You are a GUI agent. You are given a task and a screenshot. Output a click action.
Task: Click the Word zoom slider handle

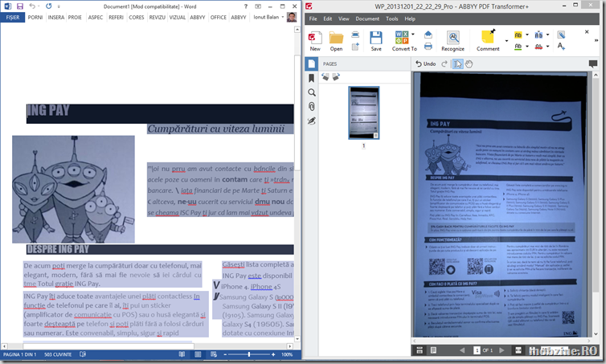(x=249, y=354)
